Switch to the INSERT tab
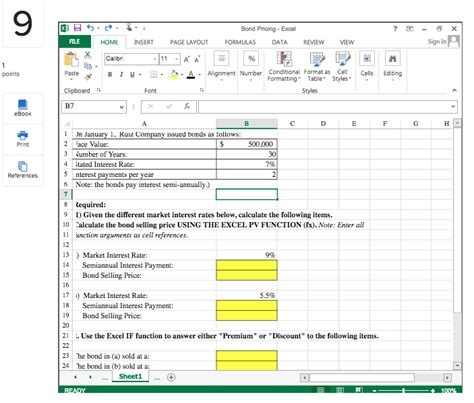474x403 pixels. pyautogui.click(x=144, y=42)
